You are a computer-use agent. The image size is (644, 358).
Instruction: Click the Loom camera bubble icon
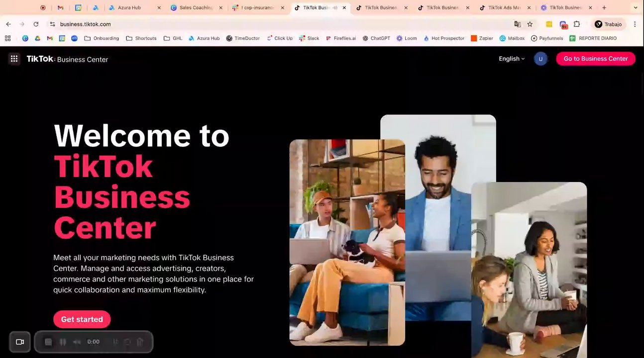click(20, 342)
